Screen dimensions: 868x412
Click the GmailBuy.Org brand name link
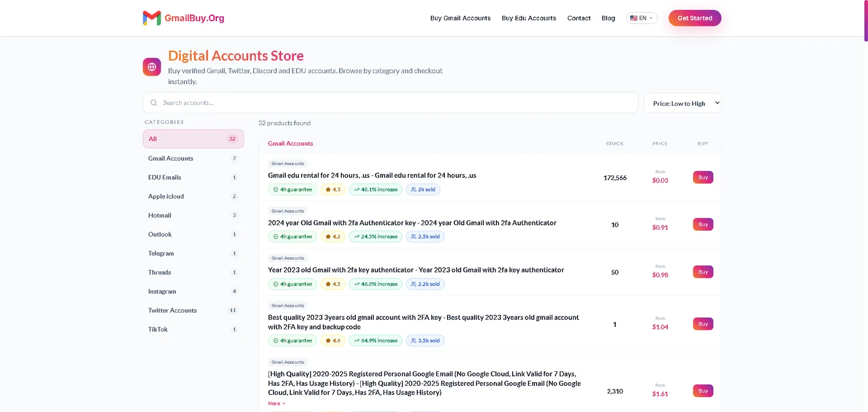194,18
